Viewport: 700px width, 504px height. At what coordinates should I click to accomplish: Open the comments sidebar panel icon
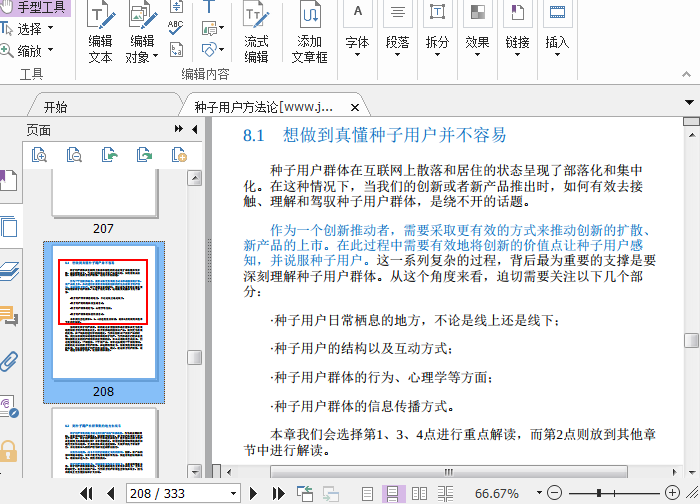[x=9, y=316]
